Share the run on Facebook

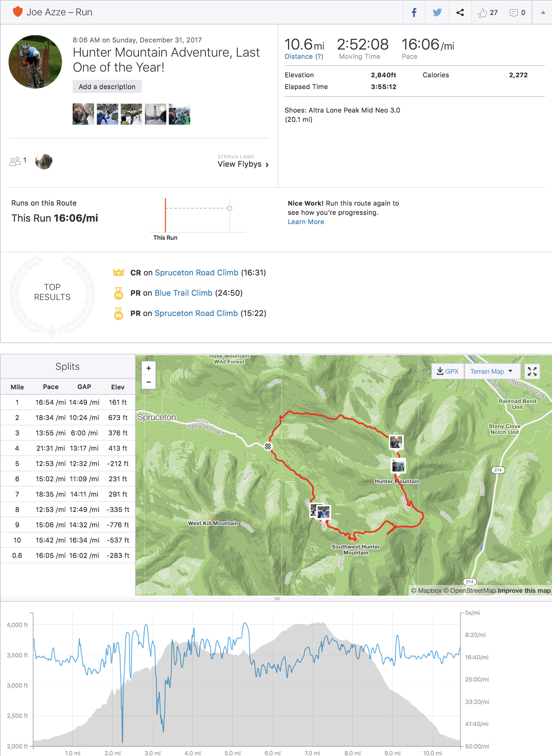414,12
